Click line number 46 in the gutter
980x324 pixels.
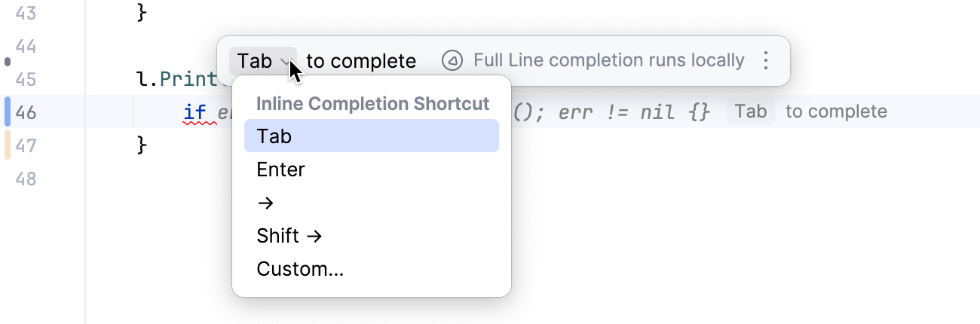tap(26, 112)
